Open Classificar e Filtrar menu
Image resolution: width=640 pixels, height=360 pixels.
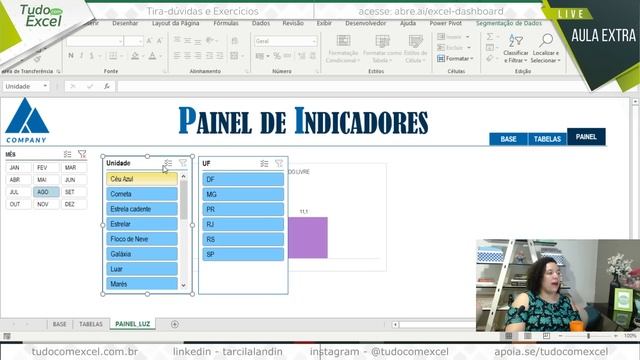[516, 49]
